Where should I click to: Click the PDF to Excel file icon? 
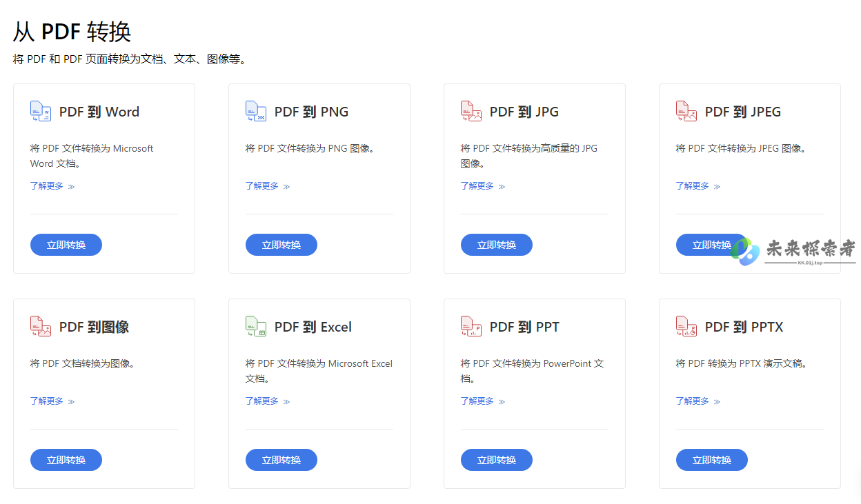point(256,327)
